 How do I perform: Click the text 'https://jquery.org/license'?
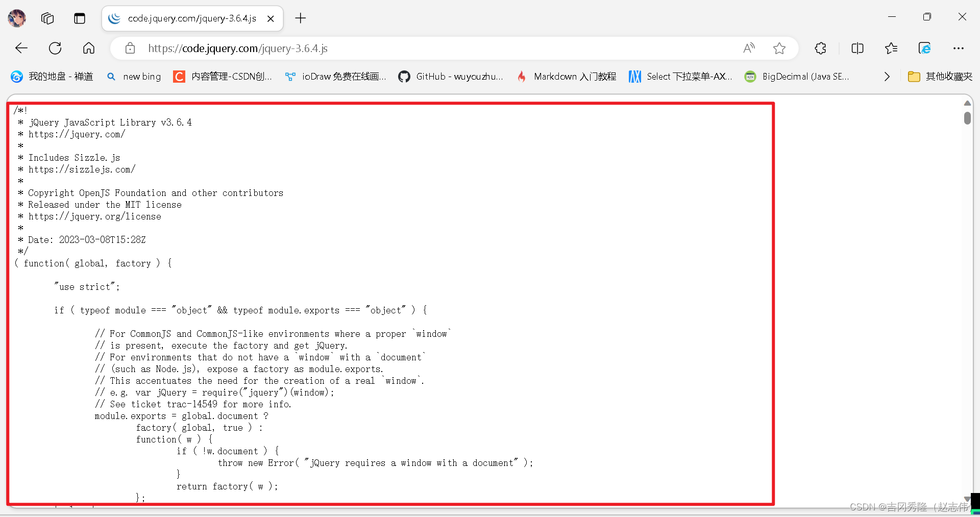[x=94, y=216]
